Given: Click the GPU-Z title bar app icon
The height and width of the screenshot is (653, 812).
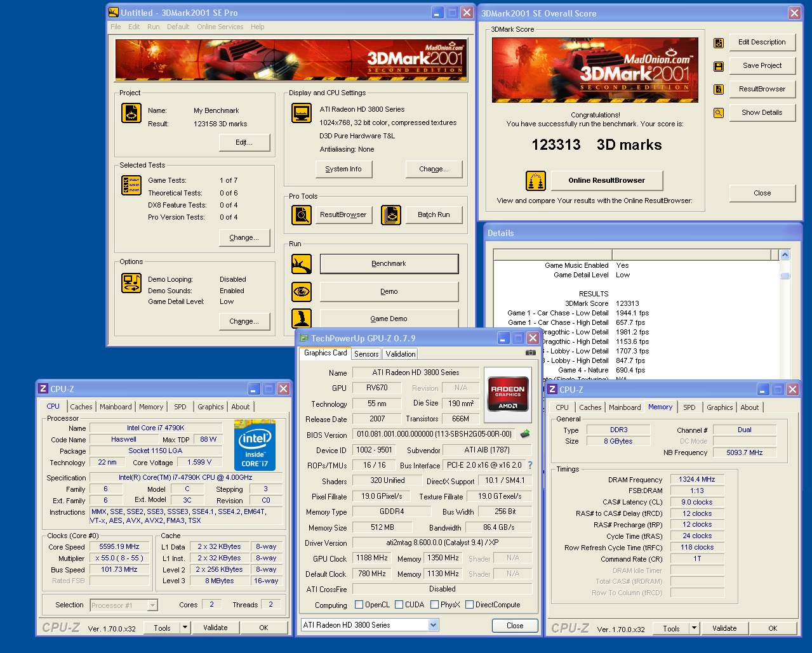Looking at the screenshot, I should pyautogui.click(x=304, y=338).
